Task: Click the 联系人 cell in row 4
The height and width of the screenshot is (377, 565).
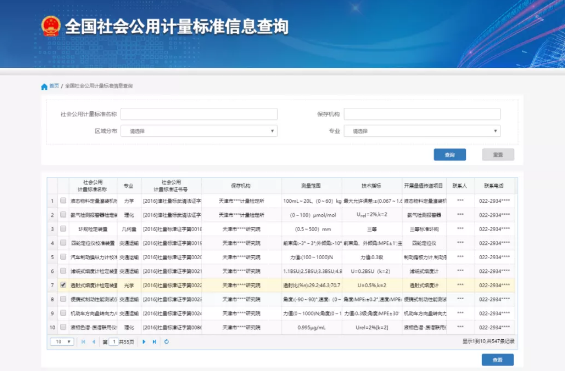Action: click(460, 243)
